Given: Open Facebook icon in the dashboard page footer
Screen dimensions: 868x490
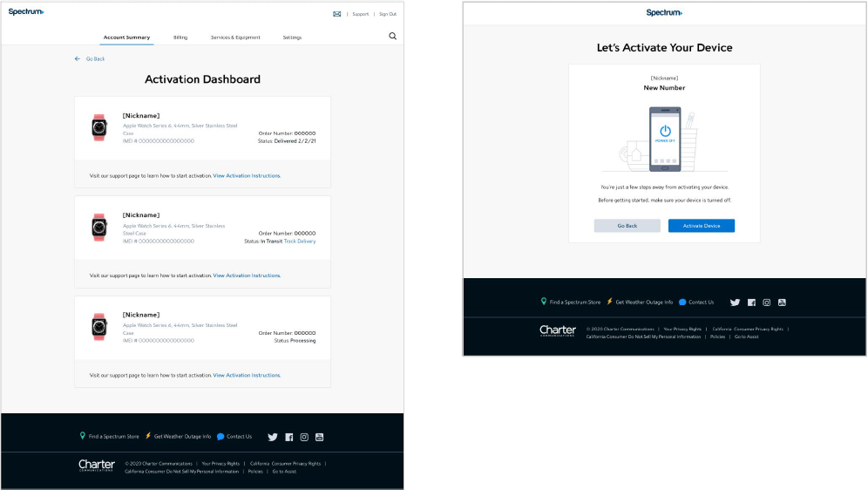Looking at the screenshot, I should (289, 437).
